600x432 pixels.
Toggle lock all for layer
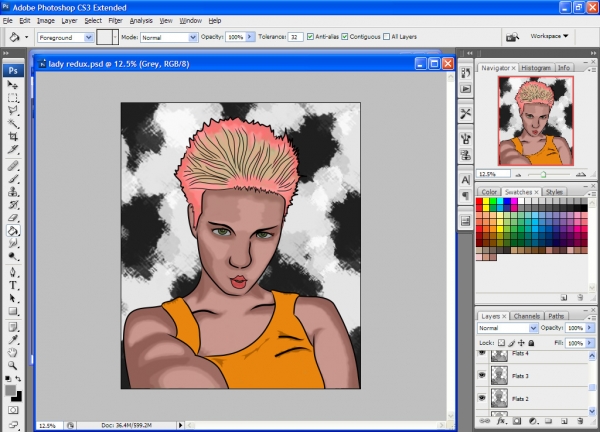coord(531,343)
